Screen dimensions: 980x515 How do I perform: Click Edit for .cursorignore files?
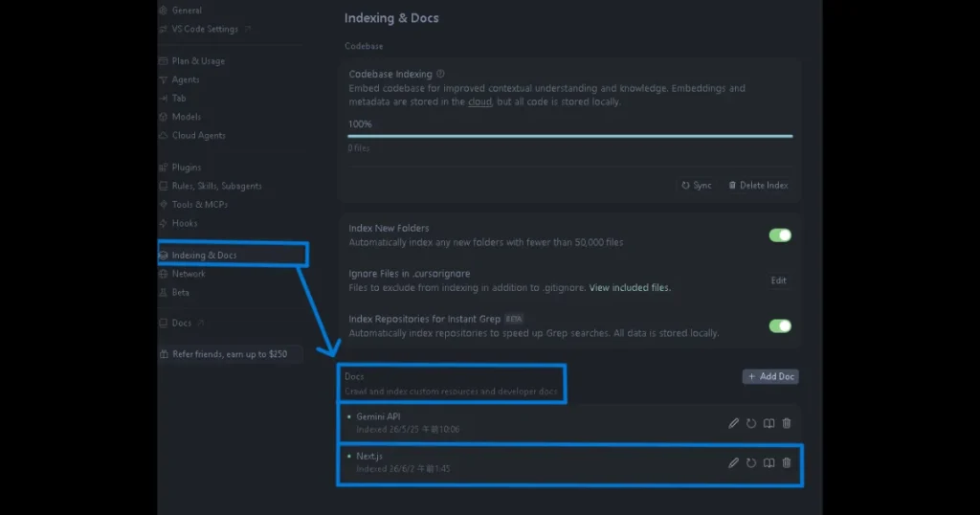click(x=778, y=280)
